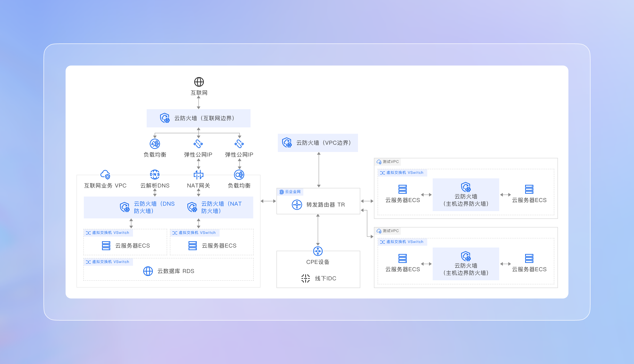The width and height of the screenshot is (634, 364).
Task: Select the 云防火墙(VPC边界) shield icon
Action: [x=287, y=143]
